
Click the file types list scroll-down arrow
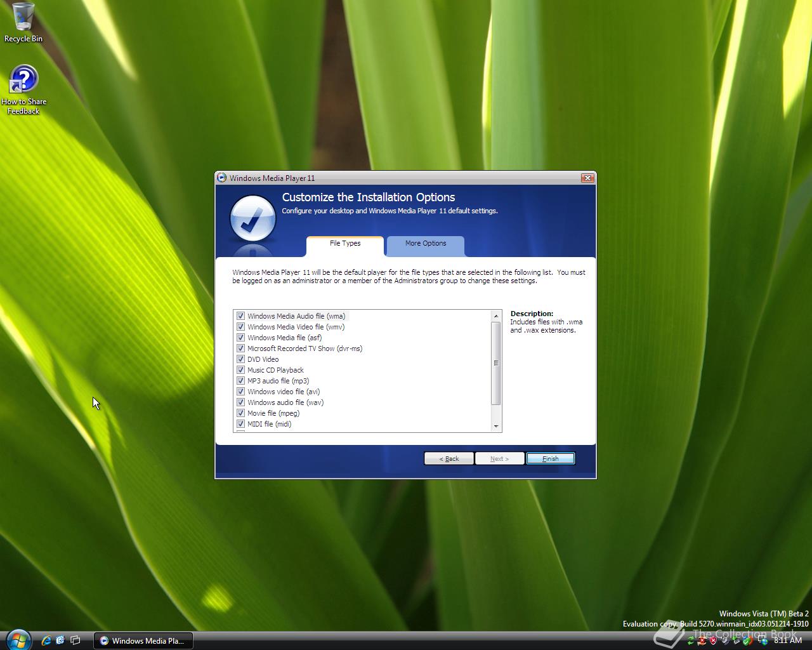(496, 427)
